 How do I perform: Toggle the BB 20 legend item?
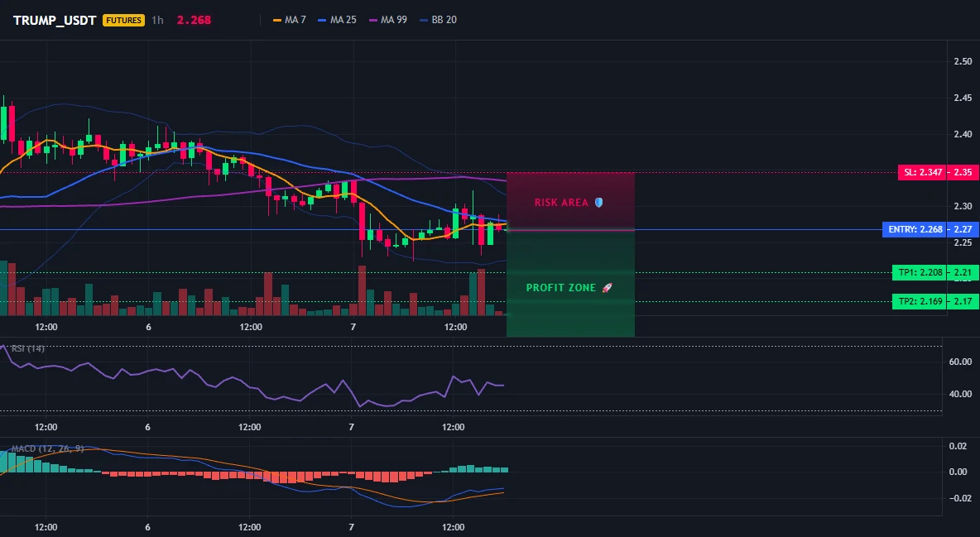pos(438,20)
